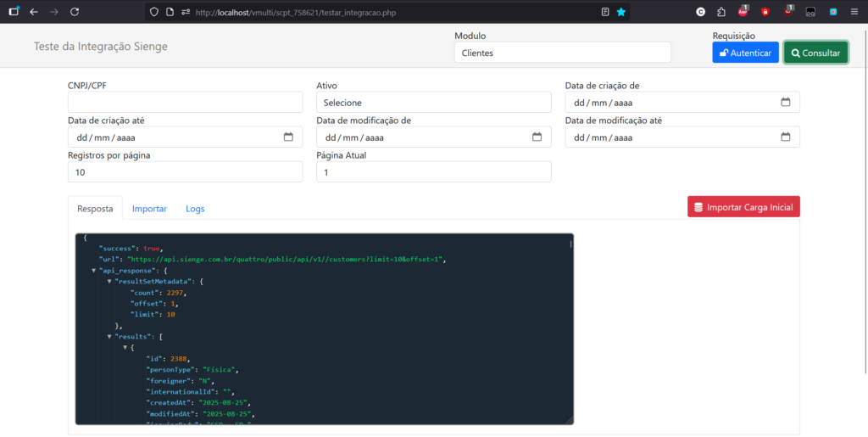The image size is (868, 437).
Task: Open the Logs tab
Action: (195, 209)
